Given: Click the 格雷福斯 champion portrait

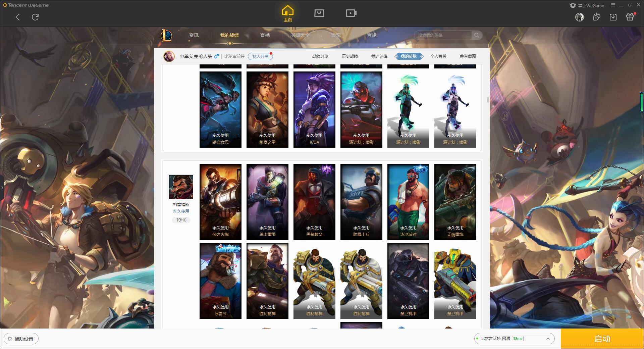Looking at the screenshot, I should click(x=181, y=187).
